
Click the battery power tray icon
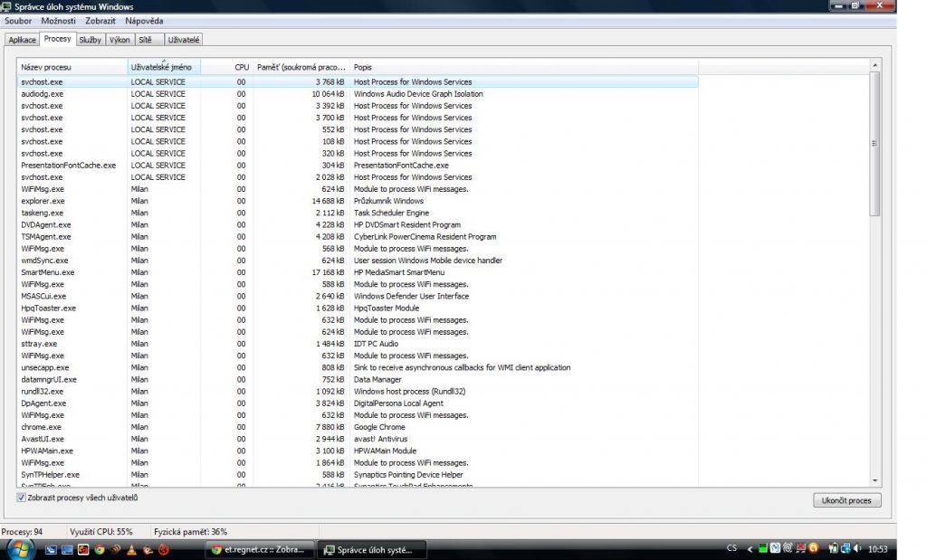click(x=834, y=548)
